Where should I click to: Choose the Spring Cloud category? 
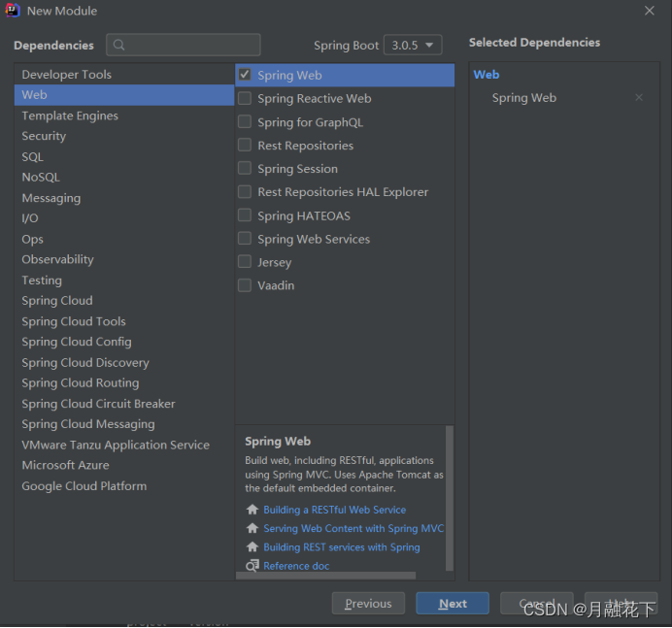(x=124, y=300)
